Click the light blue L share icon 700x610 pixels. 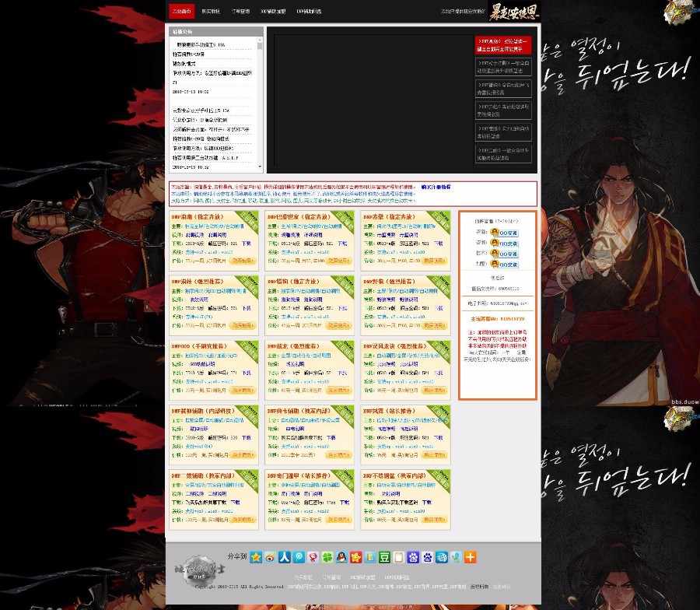(370, 557)
